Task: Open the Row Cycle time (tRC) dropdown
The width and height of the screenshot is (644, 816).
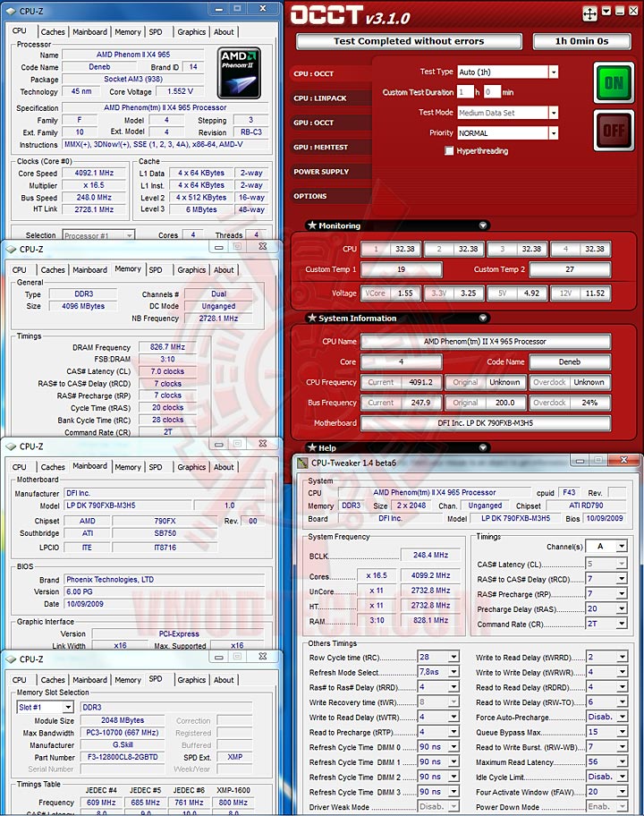Action: 453,658
